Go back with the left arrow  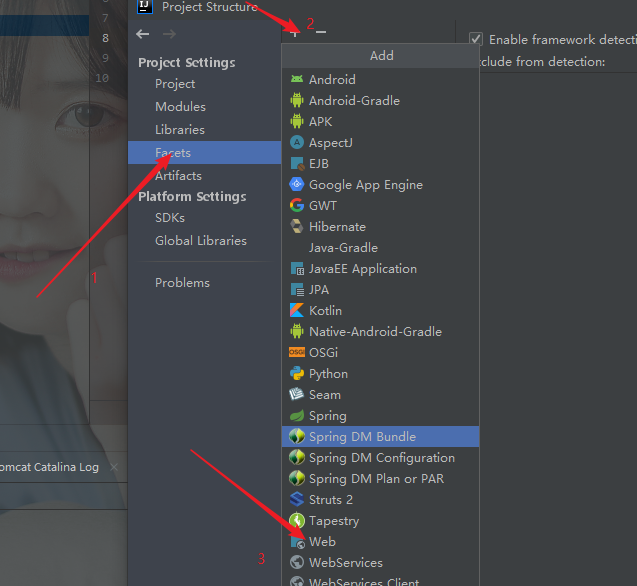pyautogui.click(x=143, y=34)
